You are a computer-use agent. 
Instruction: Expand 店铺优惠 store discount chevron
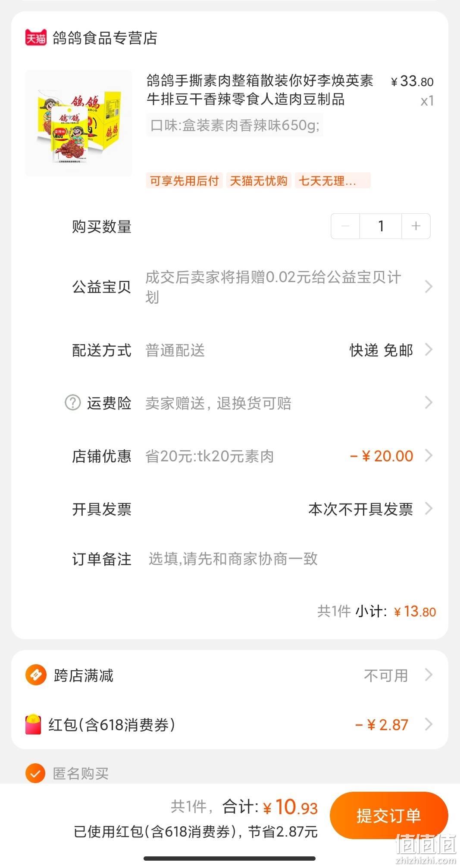coord(428,455)
